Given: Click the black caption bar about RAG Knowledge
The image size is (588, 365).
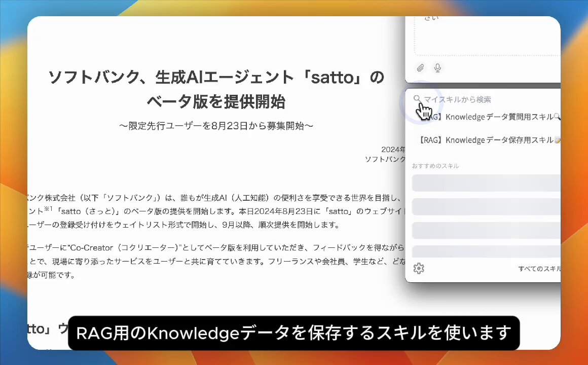Looking at the screenshot, I should 294,333.
